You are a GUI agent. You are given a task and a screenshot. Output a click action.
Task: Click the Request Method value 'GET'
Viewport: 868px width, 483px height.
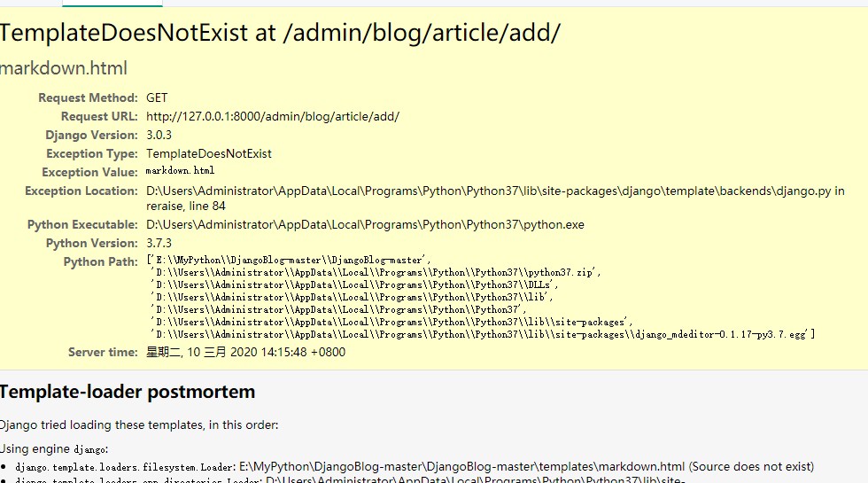157,98
